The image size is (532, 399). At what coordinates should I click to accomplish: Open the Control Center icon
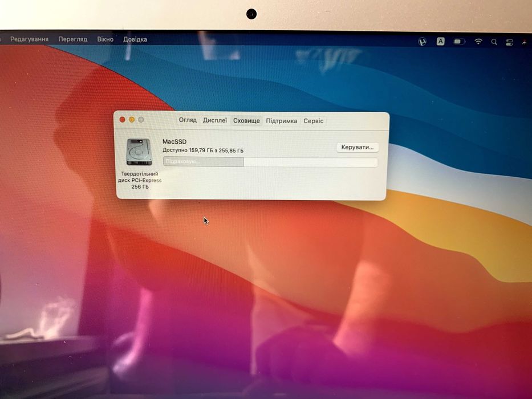click(x=509, y=42)
